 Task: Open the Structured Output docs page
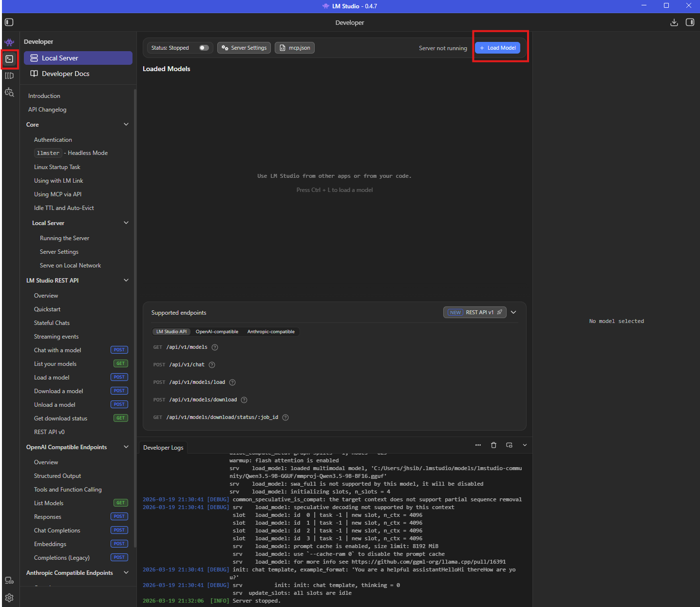[x=57, y=476]
